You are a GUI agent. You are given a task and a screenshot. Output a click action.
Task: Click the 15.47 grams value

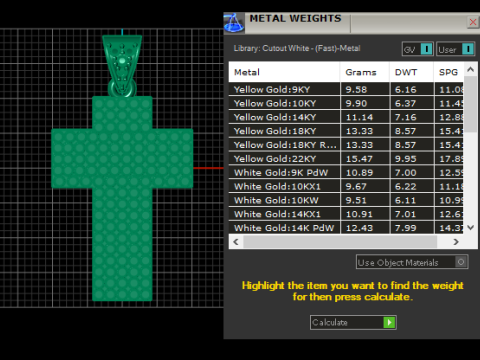(x=359, y=159)
